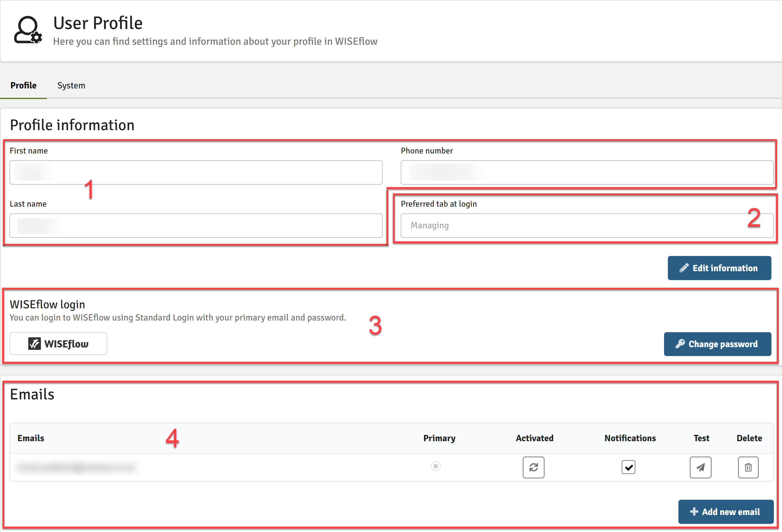Click the Edit information button
782x532 pixels.
pyautogui.click(x=719, y=268)
